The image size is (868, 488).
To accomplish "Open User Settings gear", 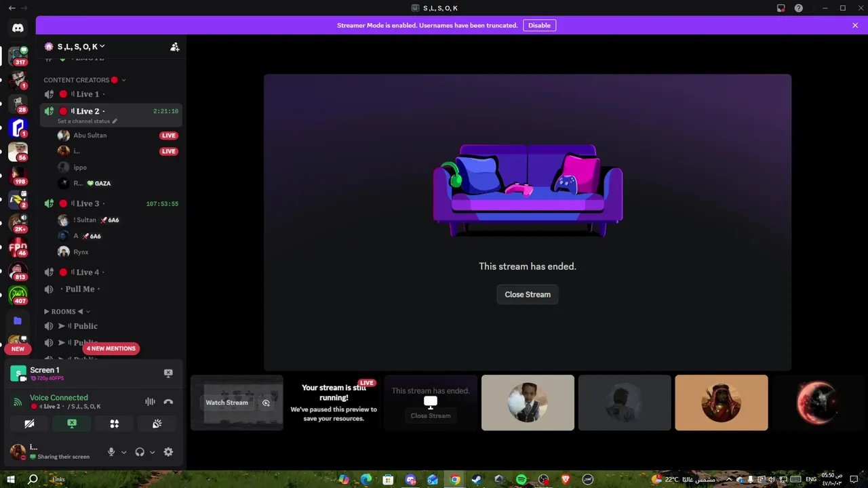I will pyautogui.click(x=168, y=452).
